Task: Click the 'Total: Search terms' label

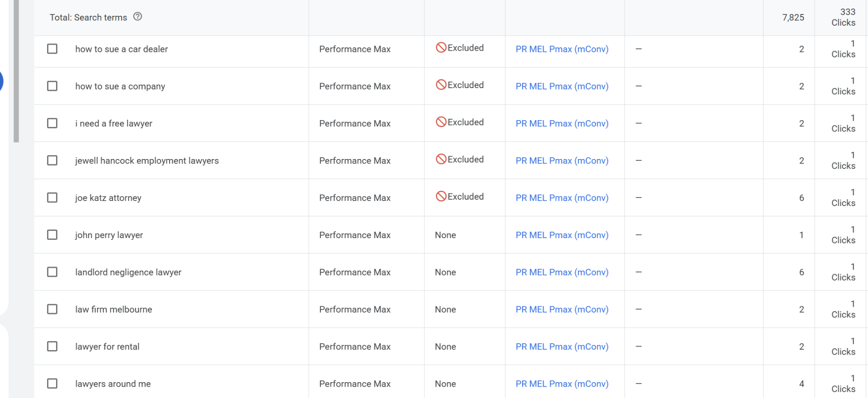Action: pos(89,17)
